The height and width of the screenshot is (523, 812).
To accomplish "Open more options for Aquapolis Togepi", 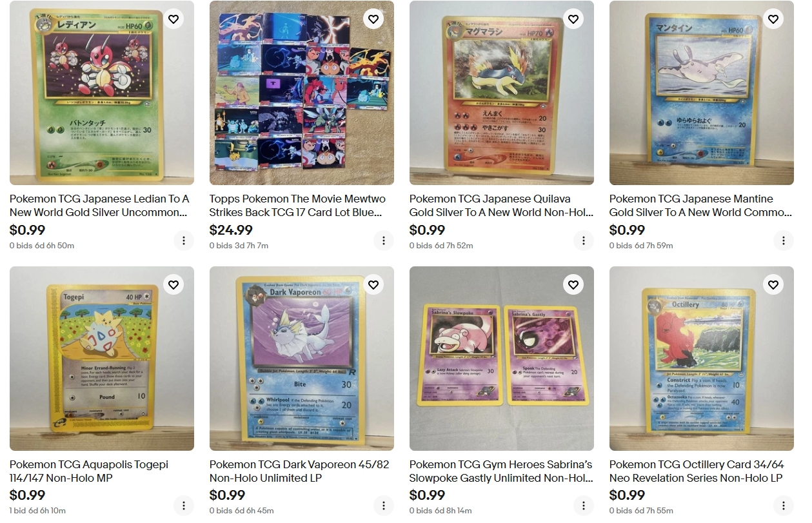I will click(184, 506).
